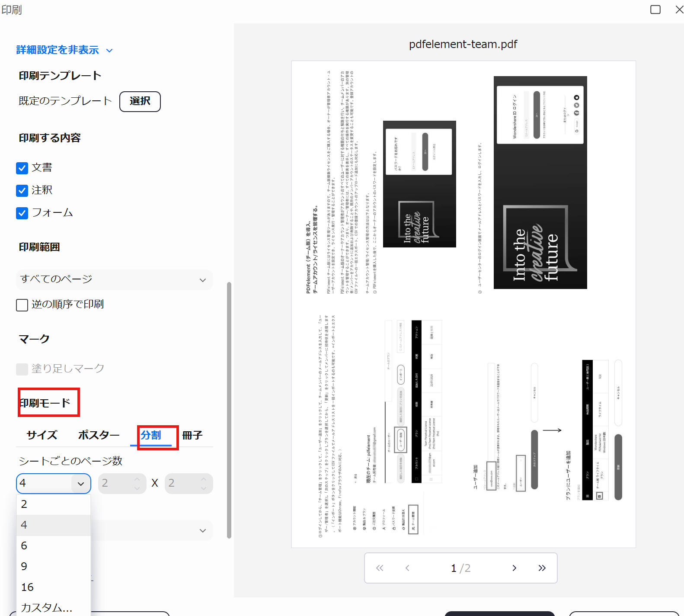Click the print preview page thumbnail
684x616 pixels.
[463, 304]
